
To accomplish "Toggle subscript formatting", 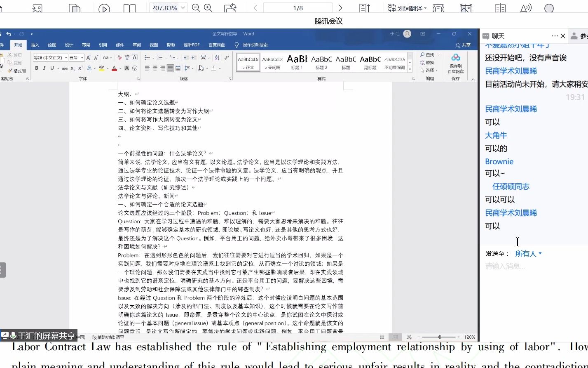I will pos(73,68).
